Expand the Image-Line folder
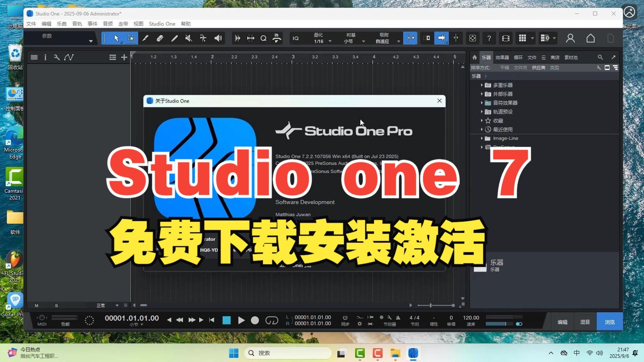Viewport: 644px width, 362px height. coord(482,138)
